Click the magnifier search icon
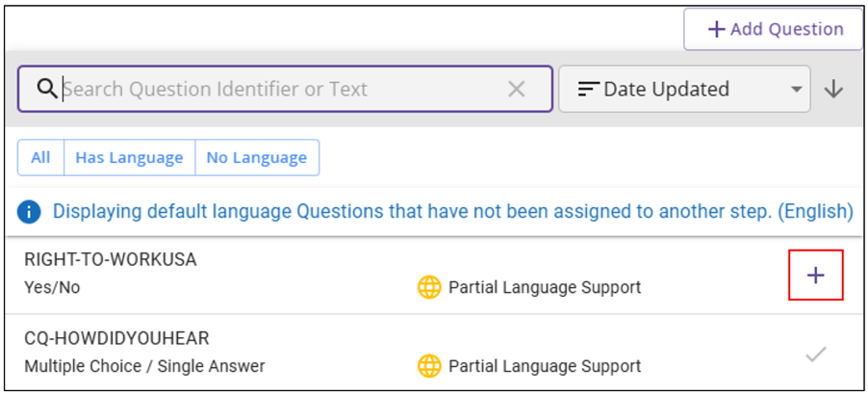The height and width of the screenshot is (395, 868). coord(47,89)
